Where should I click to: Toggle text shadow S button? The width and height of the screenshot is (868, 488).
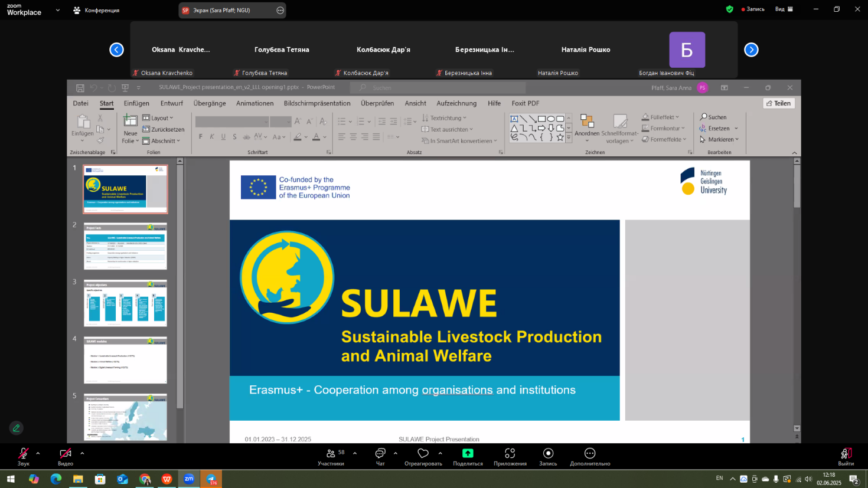(x=234, y=137)
